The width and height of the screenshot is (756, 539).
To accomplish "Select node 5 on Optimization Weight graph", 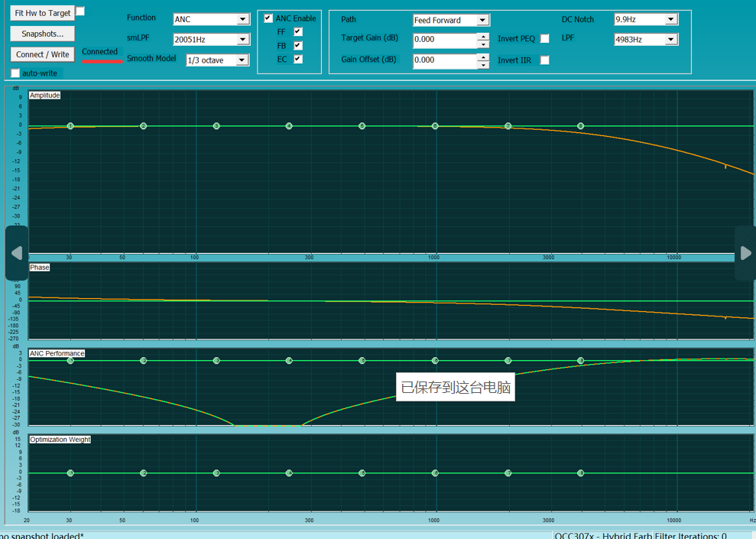I will tap(362, 473).
